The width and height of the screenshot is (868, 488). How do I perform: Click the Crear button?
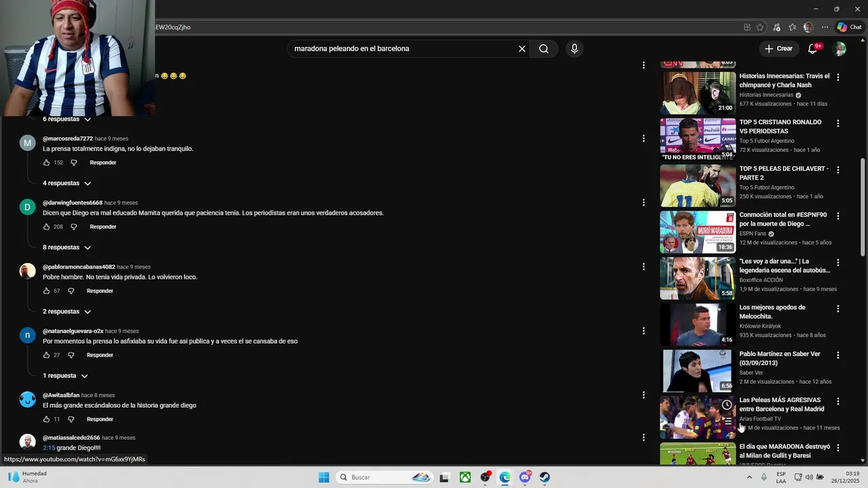tap(778, 49)
